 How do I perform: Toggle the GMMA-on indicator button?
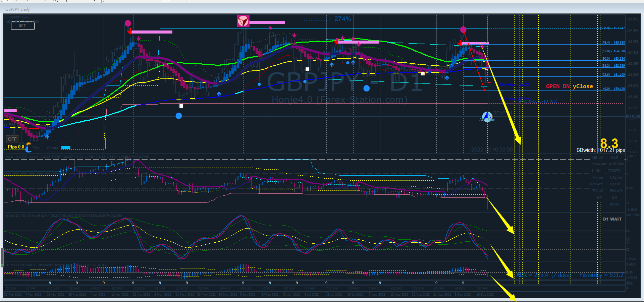coord(598,164)
